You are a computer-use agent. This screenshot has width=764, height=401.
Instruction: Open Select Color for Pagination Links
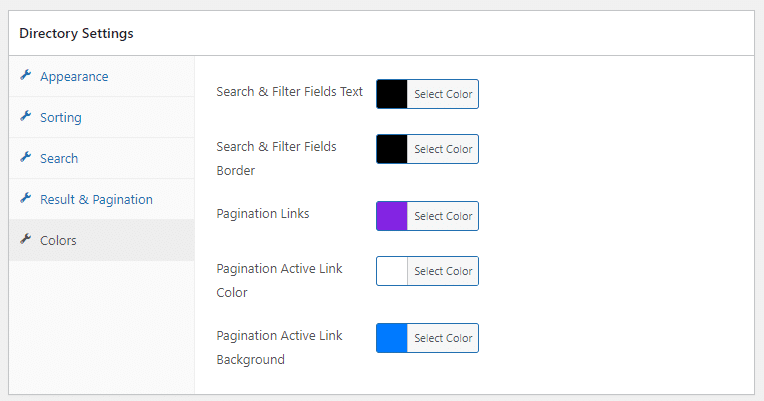click(443, 216)
